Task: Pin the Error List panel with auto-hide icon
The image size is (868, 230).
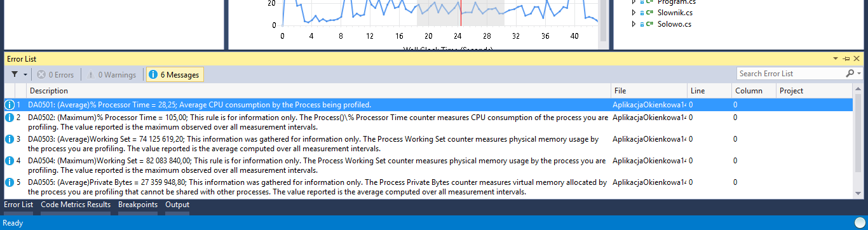Action: (846, 58)
